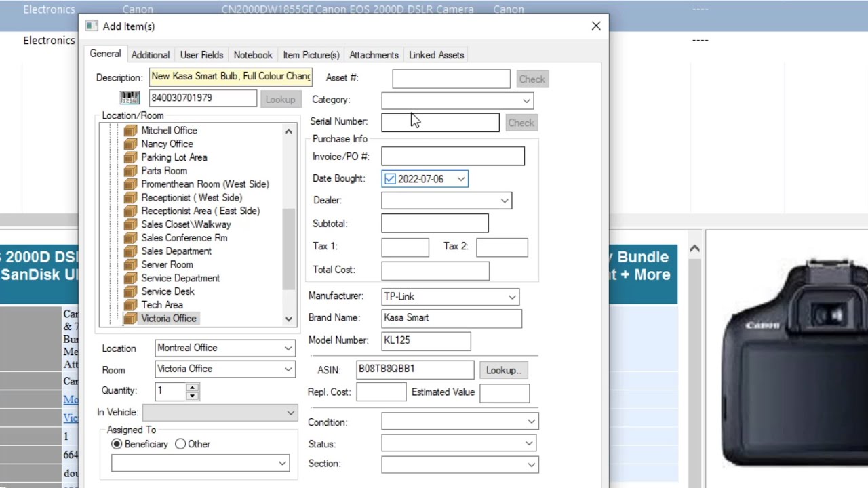Image resolution: width=868 pixels, height=488 pixels.
Task: Click the folder icon for Victoria Office
Action: 130,319
